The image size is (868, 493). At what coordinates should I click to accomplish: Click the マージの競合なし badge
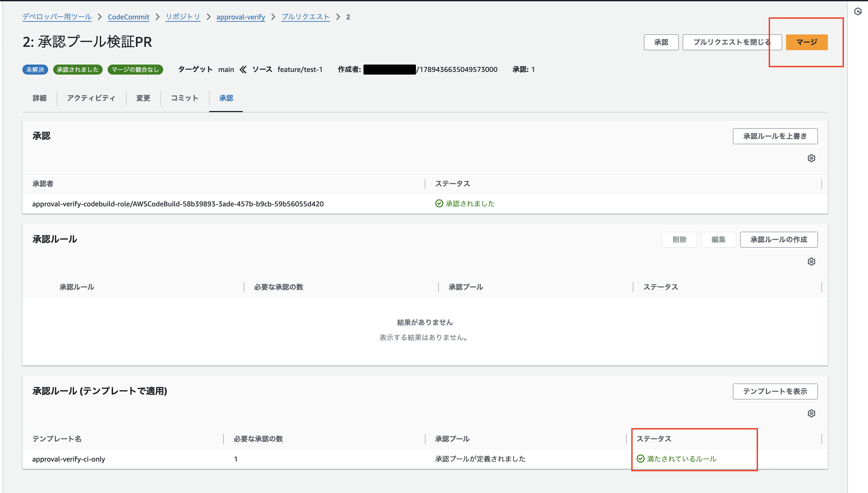tap(135, 70)
